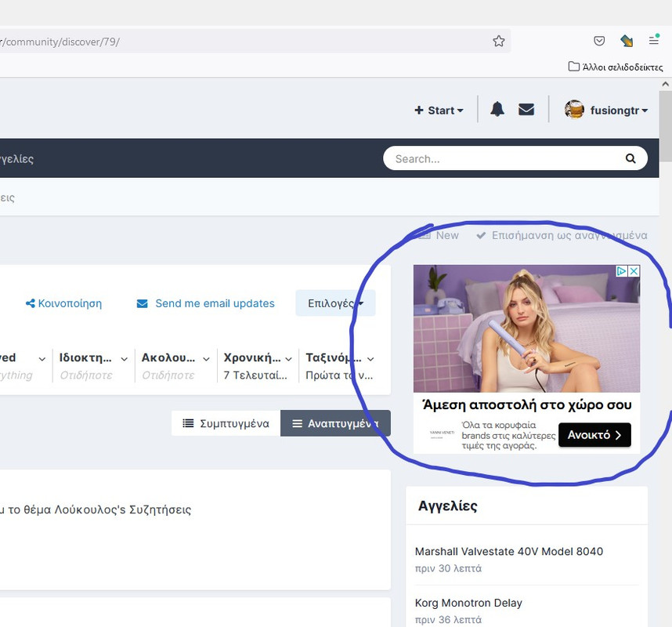Open the fusiongtr user dropdown
This screenshot has width=672, height=627.
(619, 111)
